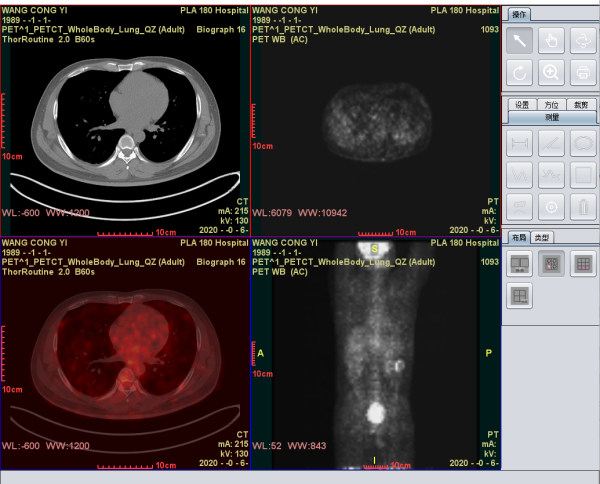Screen dimensions: 600x484
Task: Switch to the 设置 tab
Action: click(521, 104)
